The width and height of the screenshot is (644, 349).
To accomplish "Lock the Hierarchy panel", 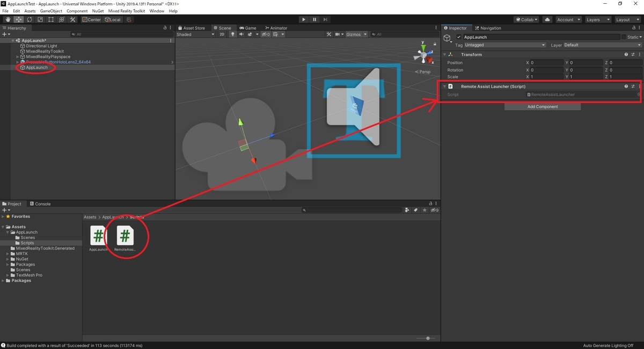I will (165, 28).
